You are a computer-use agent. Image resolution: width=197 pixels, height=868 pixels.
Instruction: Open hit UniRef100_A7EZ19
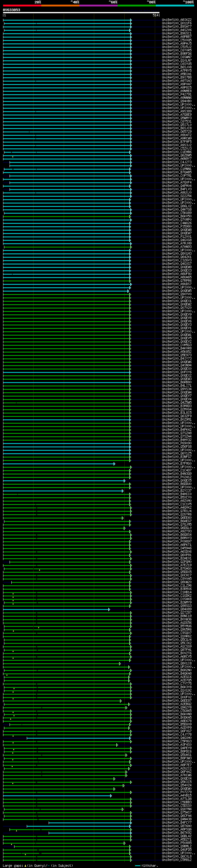point(177,565)
